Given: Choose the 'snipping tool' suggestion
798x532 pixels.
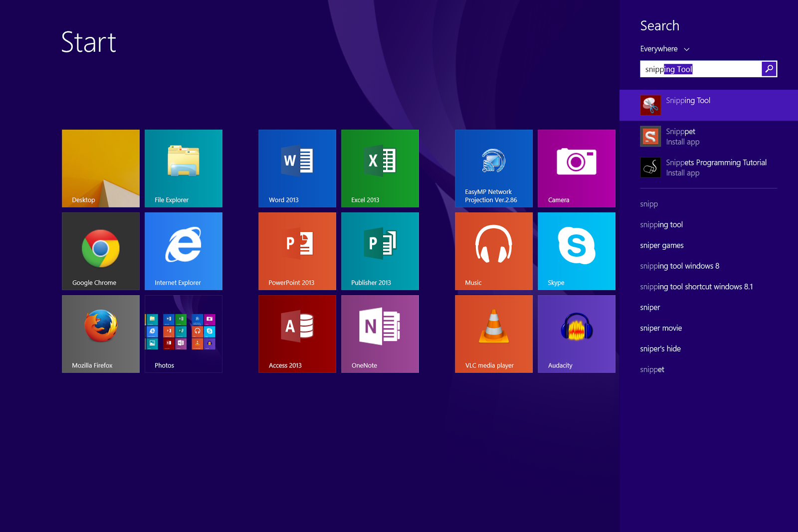Looking at the screenshot, I should [661, 225].
